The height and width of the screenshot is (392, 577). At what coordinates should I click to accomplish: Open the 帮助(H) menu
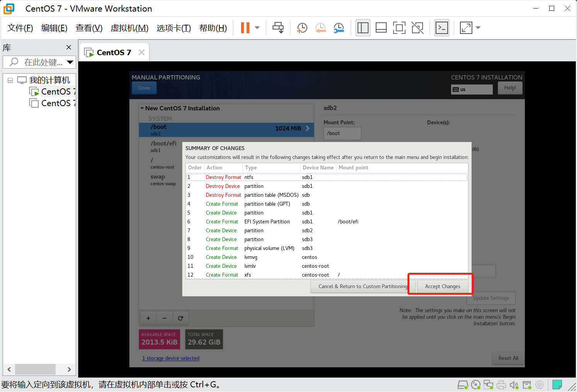click(x=213, y=28)
